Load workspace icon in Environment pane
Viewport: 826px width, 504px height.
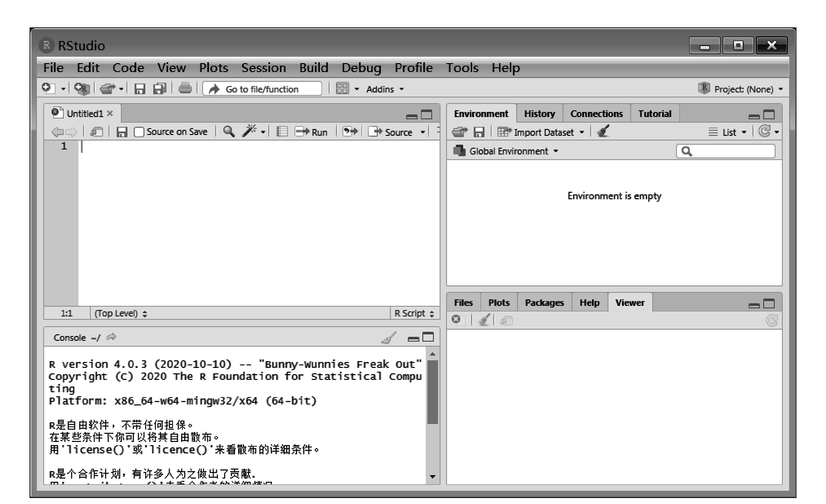[x=460, y=132]
